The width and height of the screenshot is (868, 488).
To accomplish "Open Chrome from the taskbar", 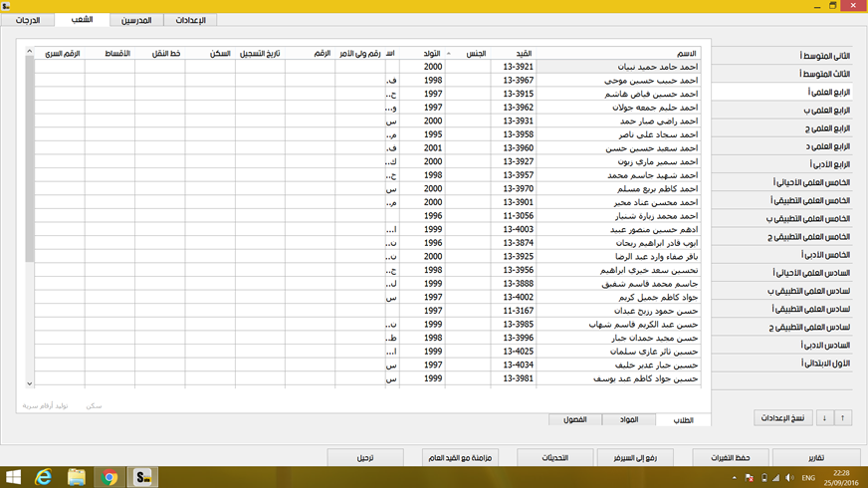I will click(x=109, y=477).
